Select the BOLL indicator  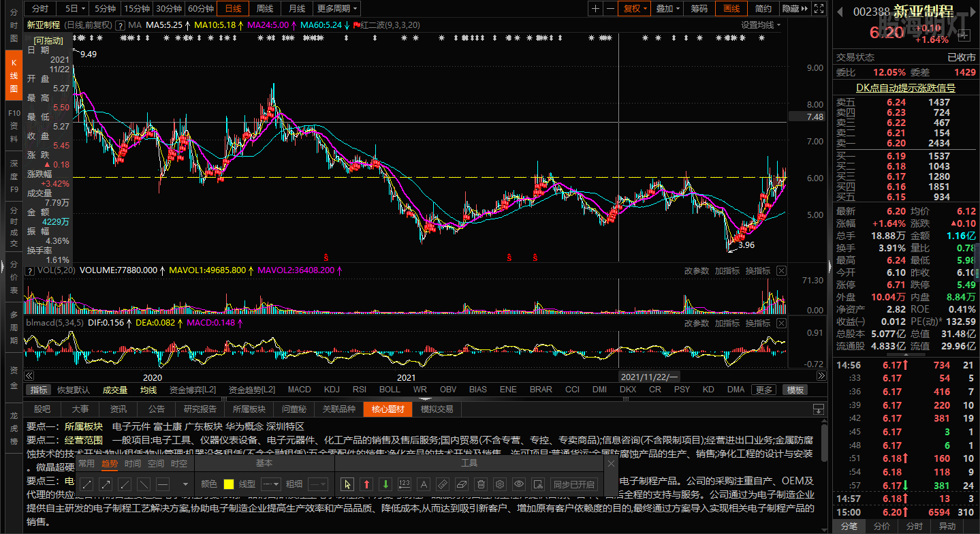pyautogui.click(x=390, y=390)
